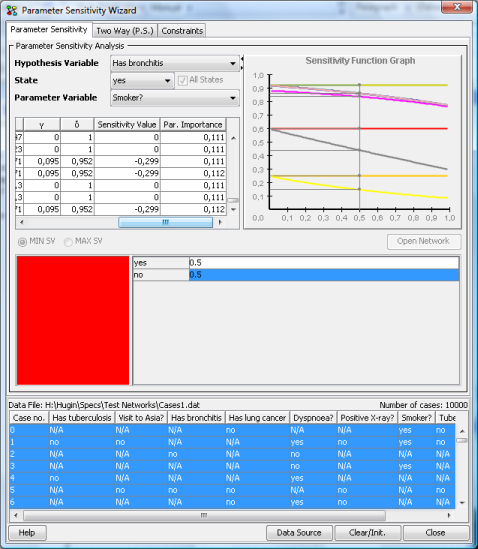Click the Data Source button

click(299, 533)
